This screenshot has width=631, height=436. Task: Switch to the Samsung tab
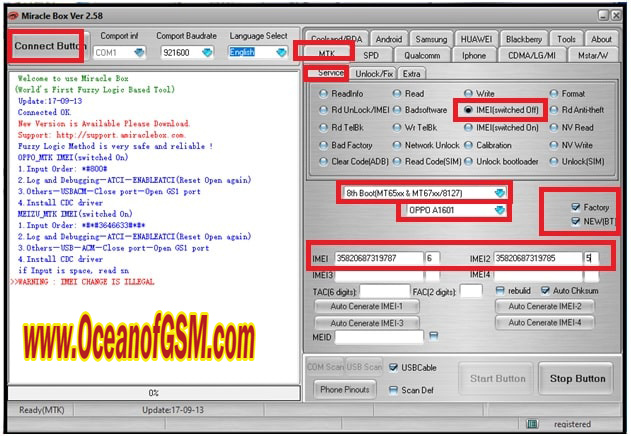[431, 39]
